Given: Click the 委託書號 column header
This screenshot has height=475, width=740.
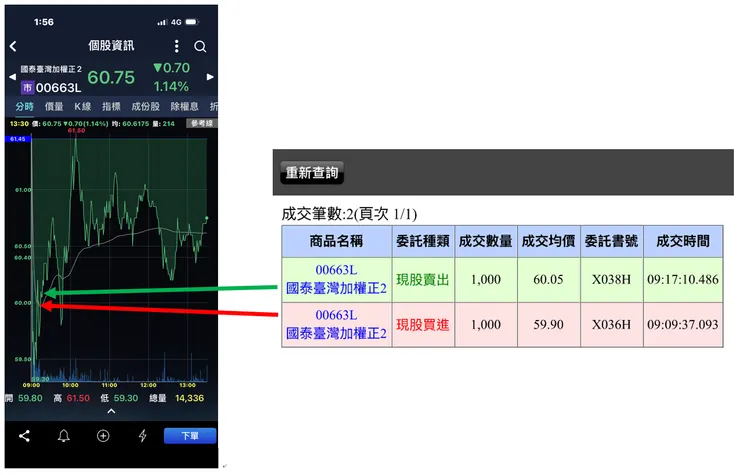Looking at the screenshot, I should point(611,241).
